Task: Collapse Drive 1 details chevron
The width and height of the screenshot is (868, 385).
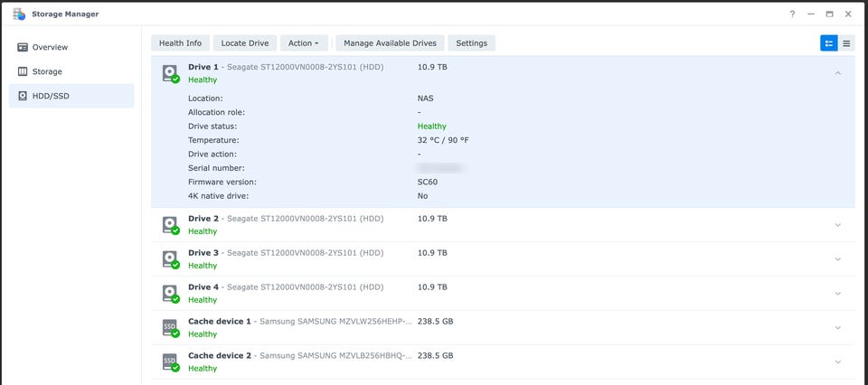Action: 838,73
